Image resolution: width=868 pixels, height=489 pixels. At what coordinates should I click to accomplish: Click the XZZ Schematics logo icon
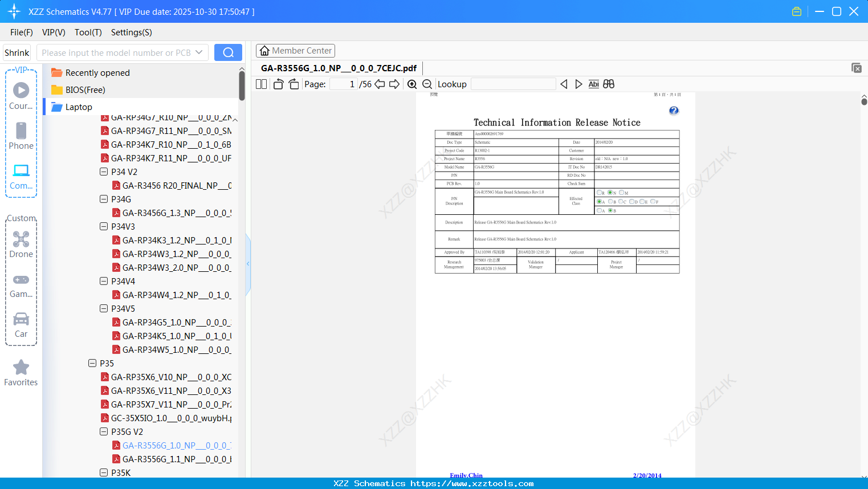point(14,11)
